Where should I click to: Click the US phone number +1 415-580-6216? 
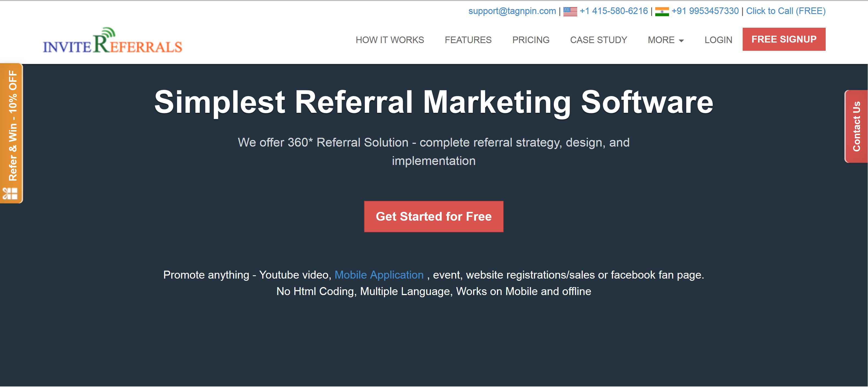pyautogui.click(x=613, y=11)
